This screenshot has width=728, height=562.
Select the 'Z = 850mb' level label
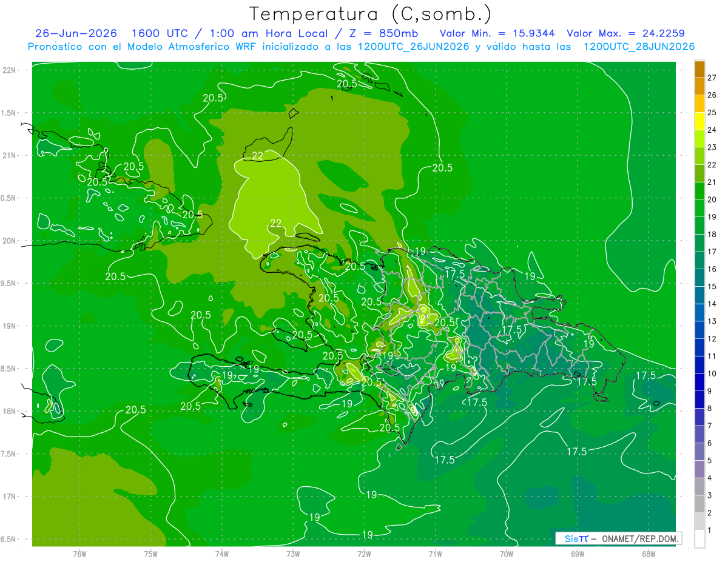(383, 33)
